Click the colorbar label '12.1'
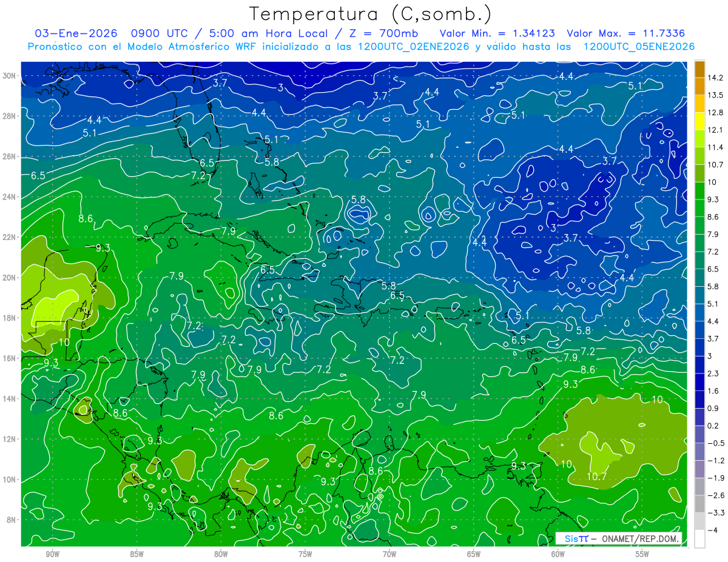 [715, 130]
